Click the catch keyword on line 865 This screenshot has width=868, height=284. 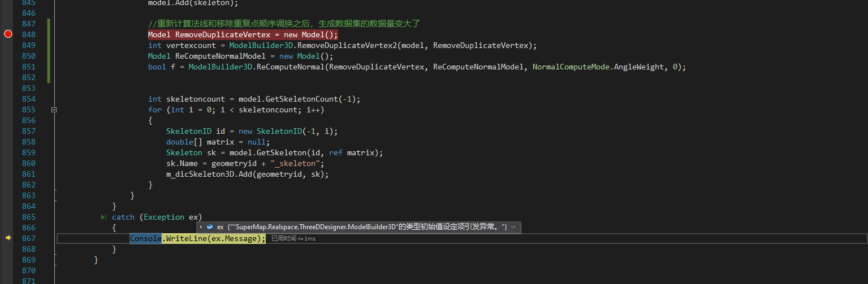[123, 217]
